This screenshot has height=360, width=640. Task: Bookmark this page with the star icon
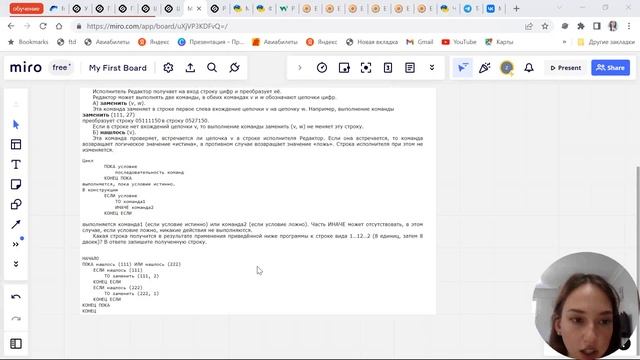(545, 26)
